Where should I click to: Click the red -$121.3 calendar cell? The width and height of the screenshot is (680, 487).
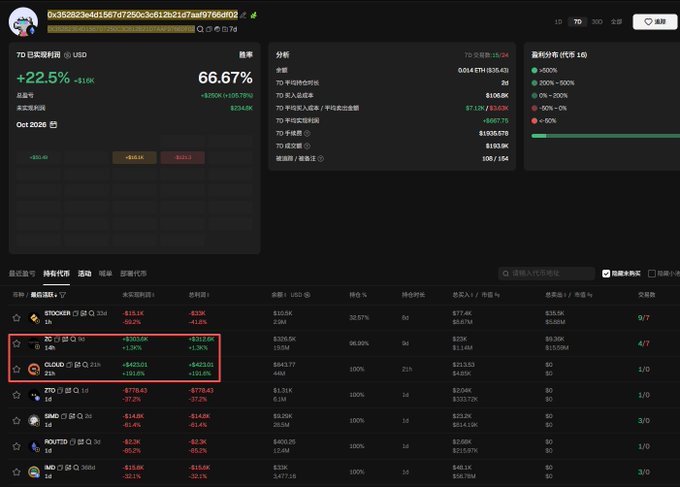point(183,157)
